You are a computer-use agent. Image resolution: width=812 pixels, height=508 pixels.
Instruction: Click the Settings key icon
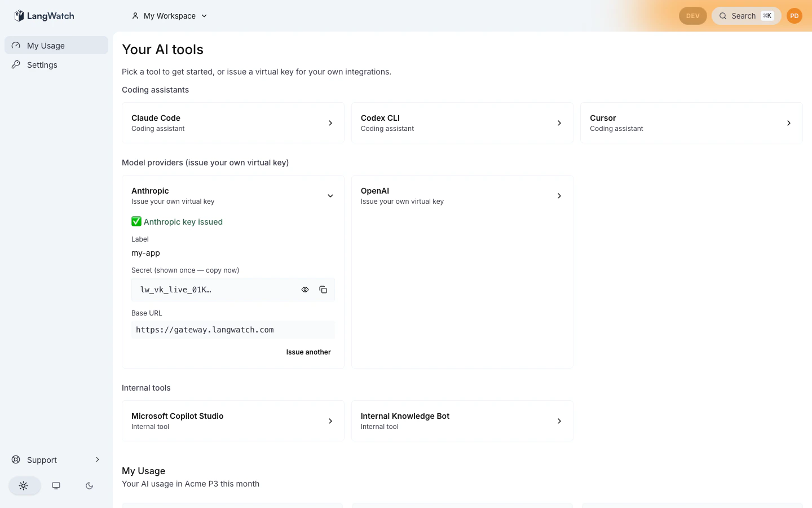pos(16,64)
